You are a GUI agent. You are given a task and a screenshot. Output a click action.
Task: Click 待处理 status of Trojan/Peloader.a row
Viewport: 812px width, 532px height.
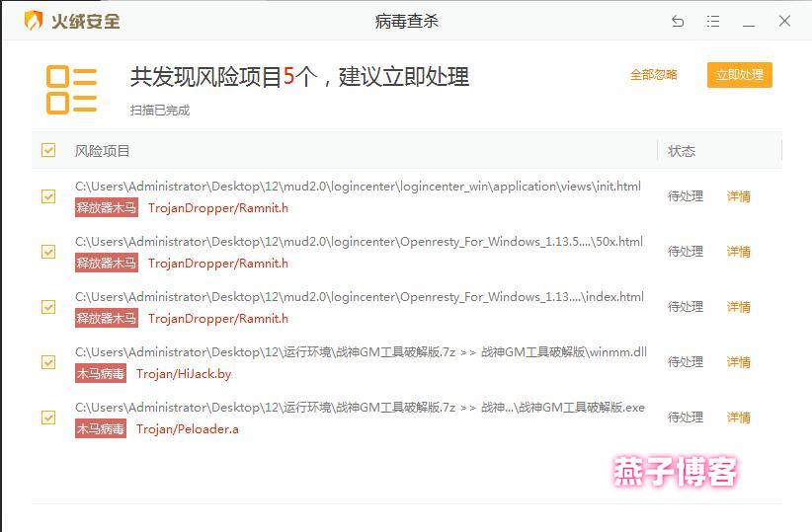[x=686, y=418]
